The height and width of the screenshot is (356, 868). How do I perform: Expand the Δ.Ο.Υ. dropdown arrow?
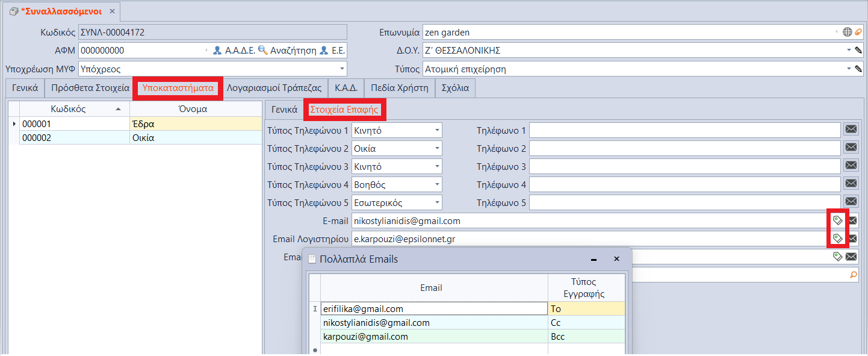click(849, 51)
